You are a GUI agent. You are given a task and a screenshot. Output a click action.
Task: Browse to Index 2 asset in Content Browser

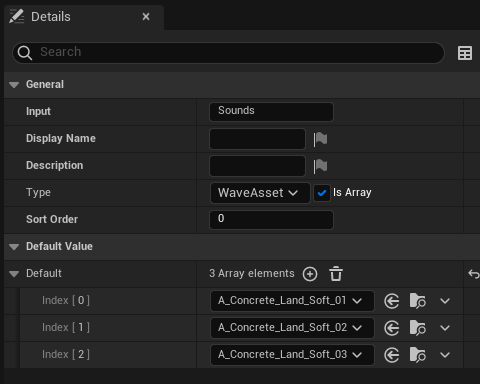(418, 355)
